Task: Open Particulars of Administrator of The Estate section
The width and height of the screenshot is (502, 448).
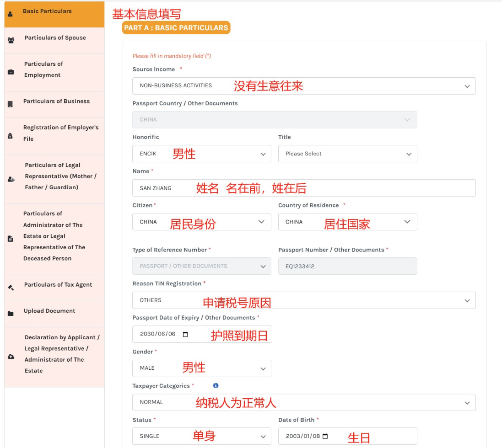Action: 54,239
